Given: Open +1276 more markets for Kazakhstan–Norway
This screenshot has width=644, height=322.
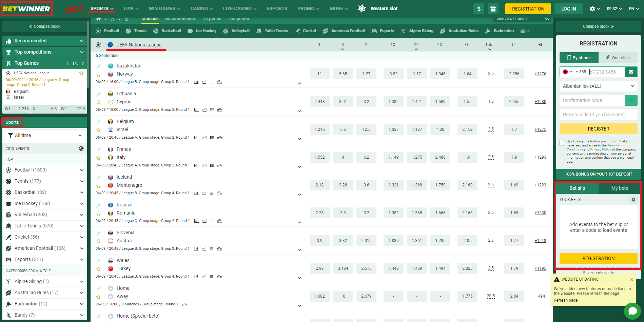Looking at the screenshot, I should pyautogui.click(x=540, y=74).
